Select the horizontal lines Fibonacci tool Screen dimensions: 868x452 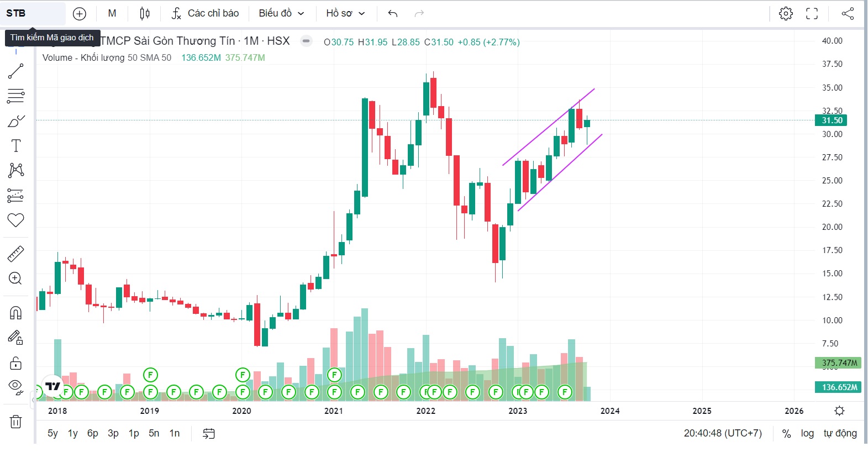15,96
